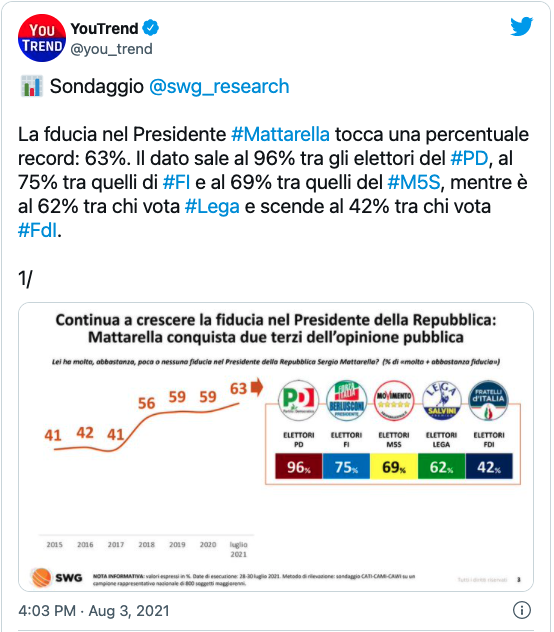
Task: Open the YouTrend profile avatar
Action: pyautogui.click(x=42, y=38)
